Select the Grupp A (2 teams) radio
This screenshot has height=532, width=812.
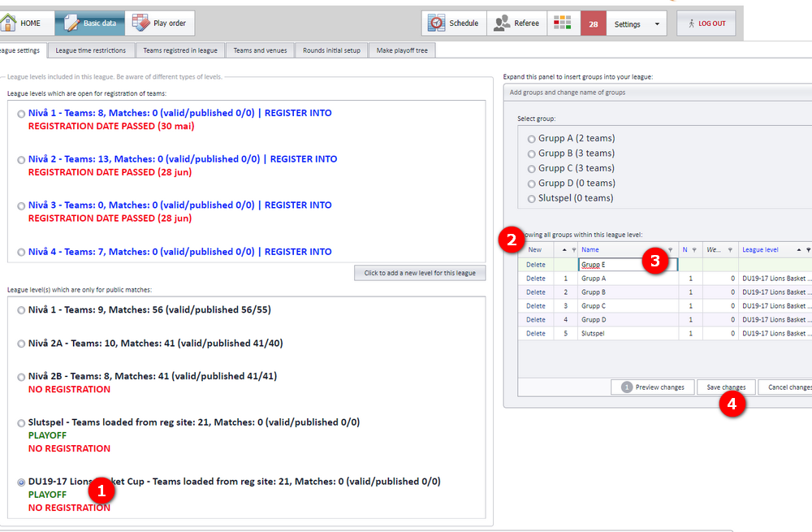coord(531,139)
